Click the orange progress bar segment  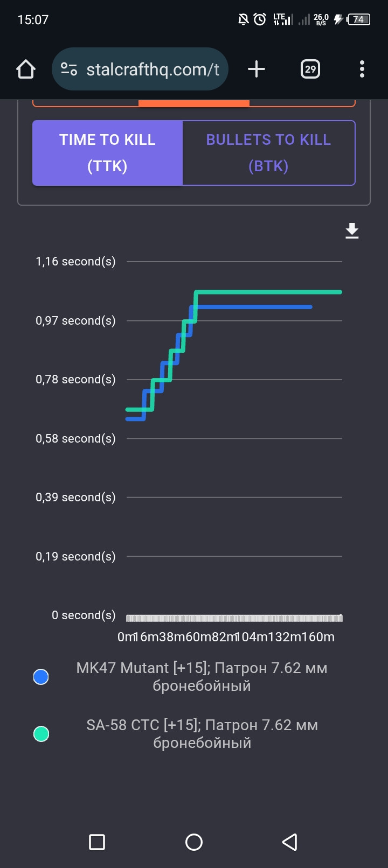[194, 103]
